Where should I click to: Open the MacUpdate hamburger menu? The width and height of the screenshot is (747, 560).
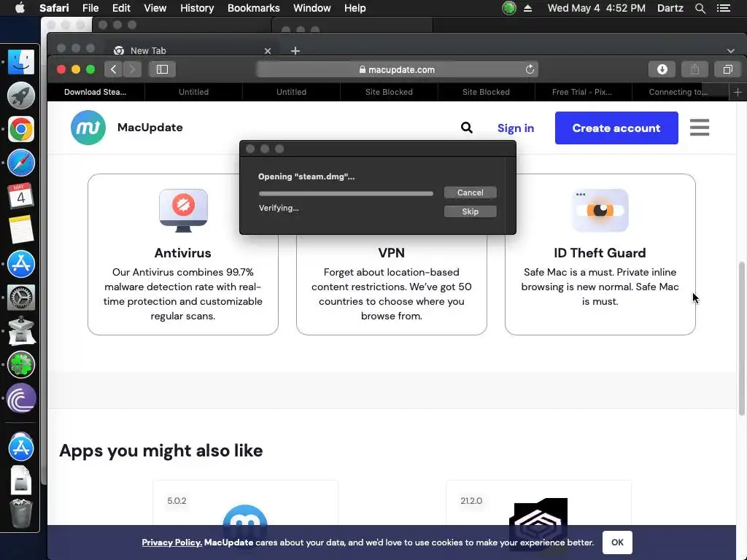(700, 128)
